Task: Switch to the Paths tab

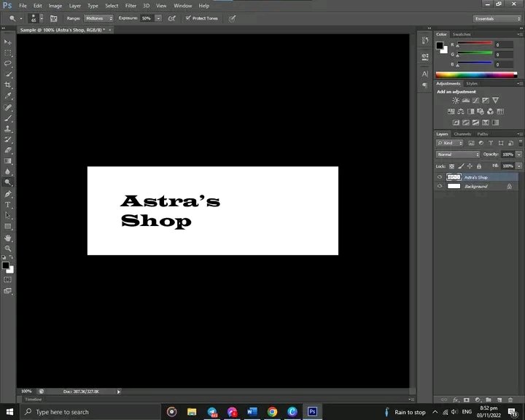Action: pyautogui.click(x=483, y=134)
